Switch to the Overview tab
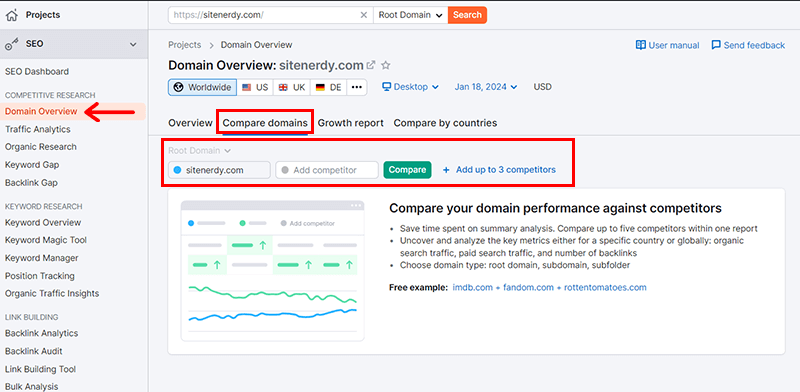 pos(190,123)
